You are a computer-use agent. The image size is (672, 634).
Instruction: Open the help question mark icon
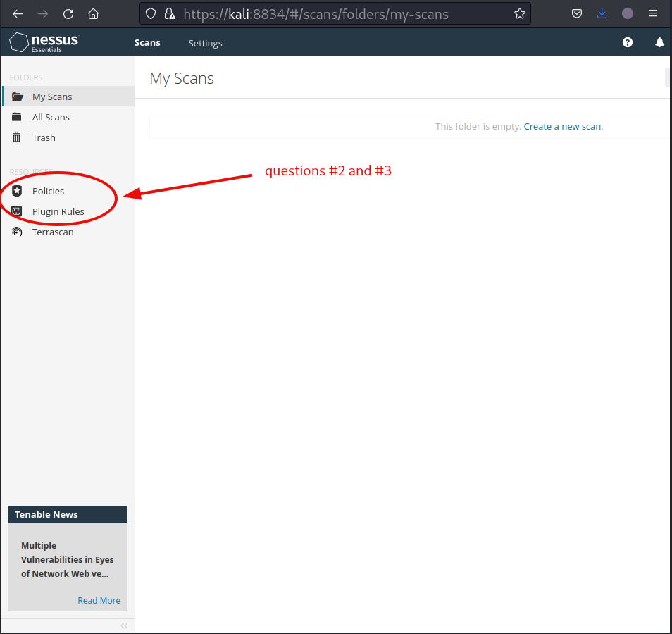tap(627, 43)
